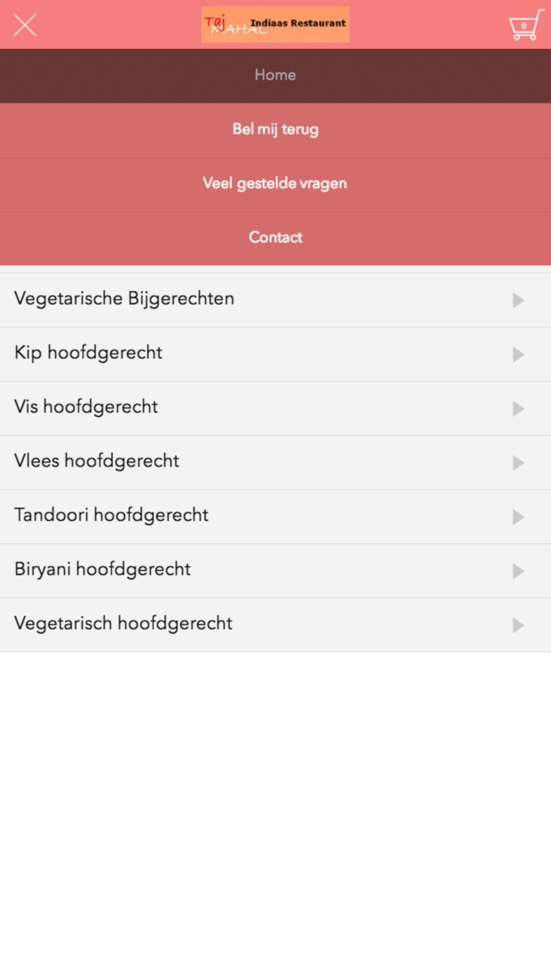
Task: Go to Home in the menu
Action: point(275,75)
